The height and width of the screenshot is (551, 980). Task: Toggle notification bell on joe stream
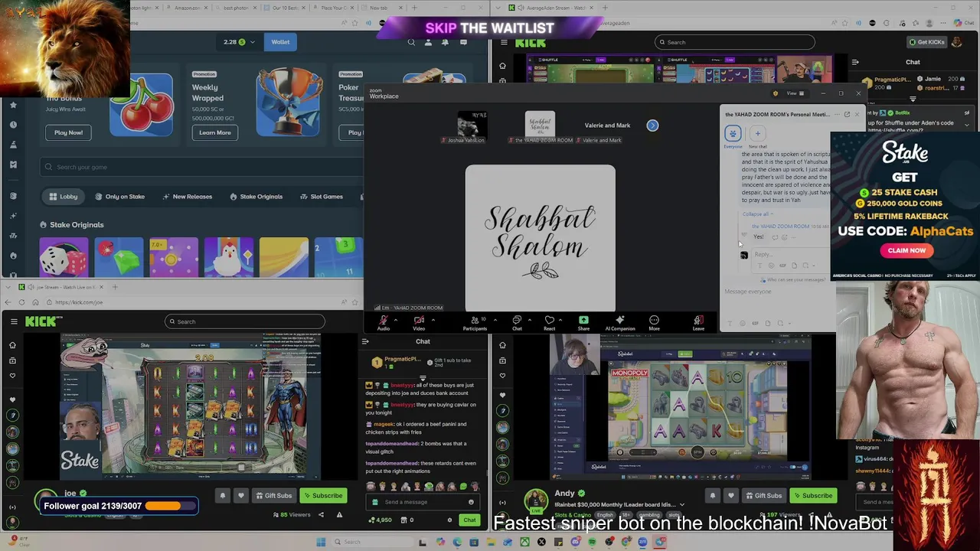tap(223, 496)
